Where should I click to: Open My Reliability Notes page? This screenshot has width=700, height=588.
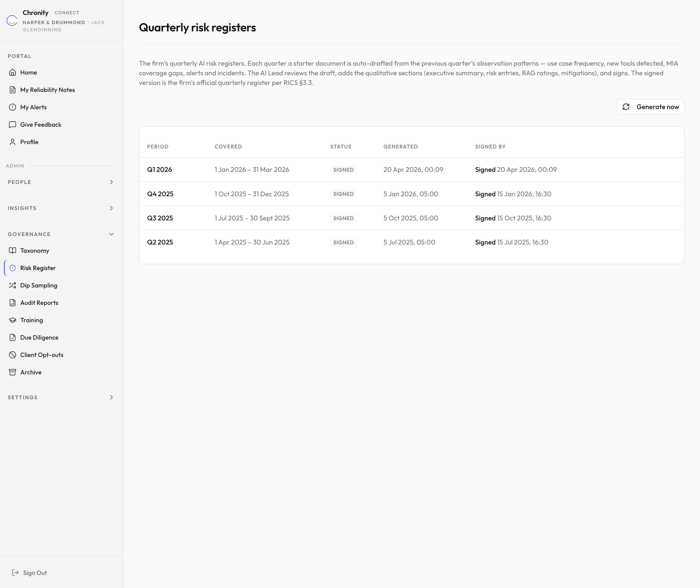[x=47, y=90]
